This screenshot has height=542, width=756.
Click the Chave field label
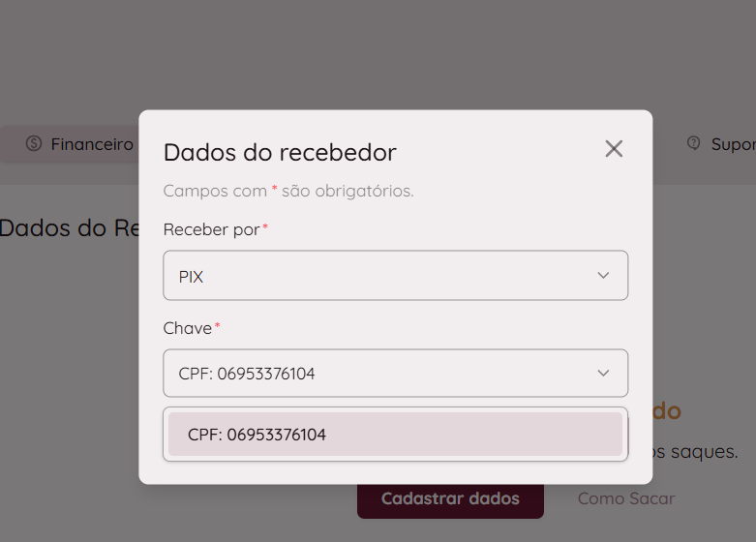(x=188, y=328)
